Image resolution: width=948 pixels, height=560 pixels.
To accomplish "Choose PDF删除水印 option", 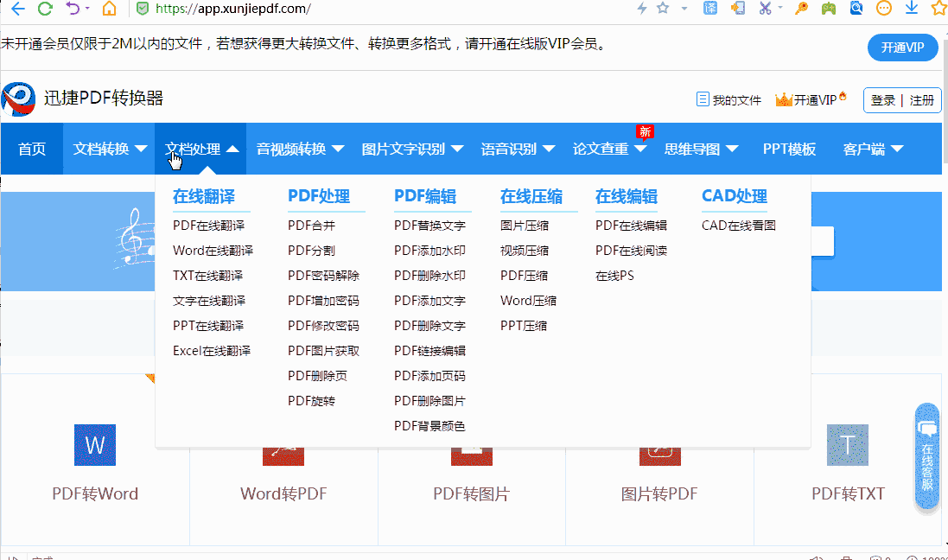I will pyautogui.click(x=429, y=276).
